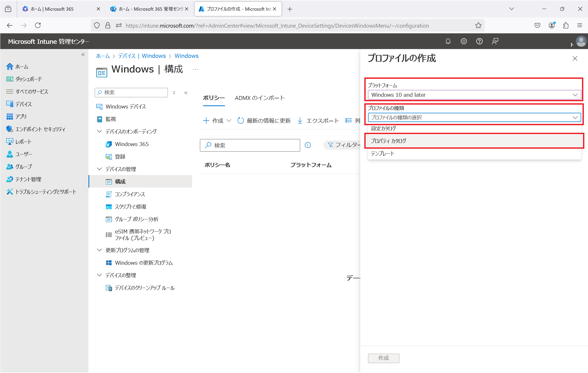This screenshot has width=588, height=373.
Task: Click the Windows menu 検索 field
Action: (x=131, y=93)
